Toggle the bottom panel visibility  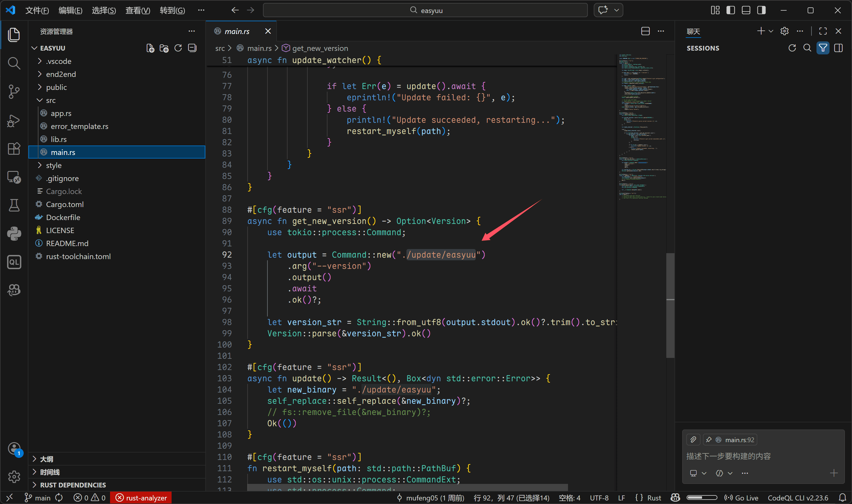(746, 10)
